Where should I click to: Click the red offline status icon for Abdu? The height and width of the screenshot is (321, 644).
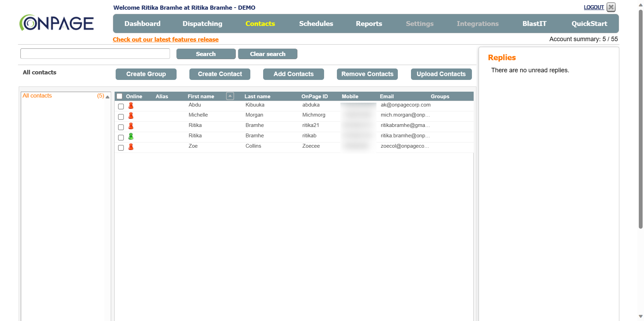131,106
